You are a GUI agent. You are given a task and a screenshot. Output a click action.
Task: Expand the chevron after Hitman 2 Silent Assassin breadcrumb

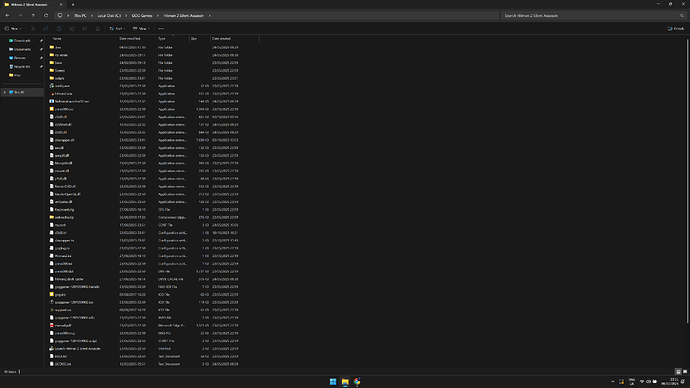coord(209,15)
